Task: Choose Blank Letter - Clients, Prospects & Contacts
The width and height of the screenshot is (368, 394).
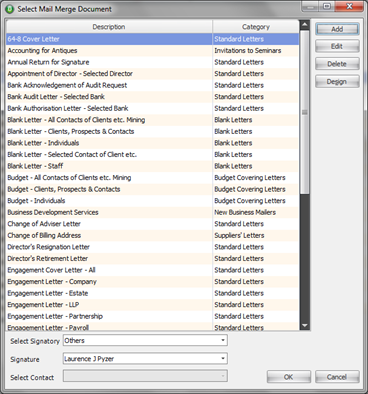Action: pyautogui.click(x=152, y=131)
